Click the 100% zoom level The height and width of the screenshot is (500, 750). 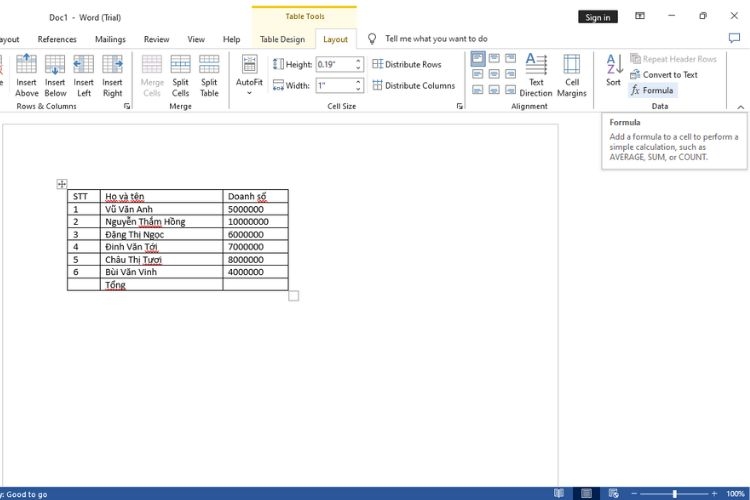tap(735, 493)
